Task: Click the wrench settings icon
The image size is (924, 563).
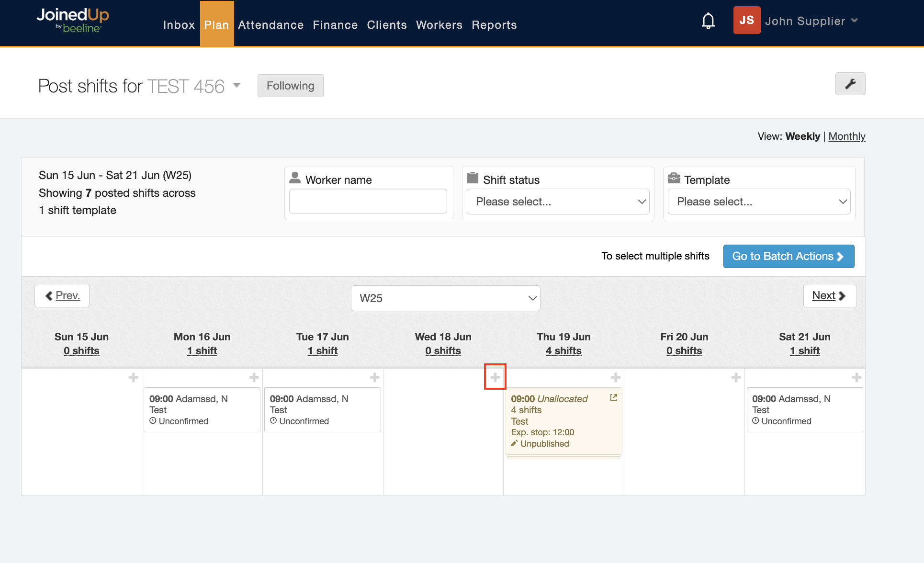Action: pyautogui.click(x=850, y=84)
